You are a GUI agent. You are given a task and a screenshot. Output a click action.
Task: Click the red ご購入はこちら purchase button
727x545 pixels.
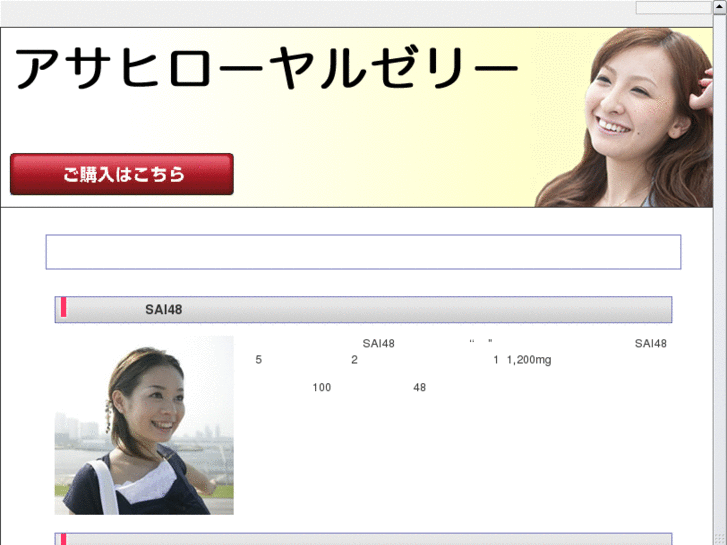[x=121, y=174]
